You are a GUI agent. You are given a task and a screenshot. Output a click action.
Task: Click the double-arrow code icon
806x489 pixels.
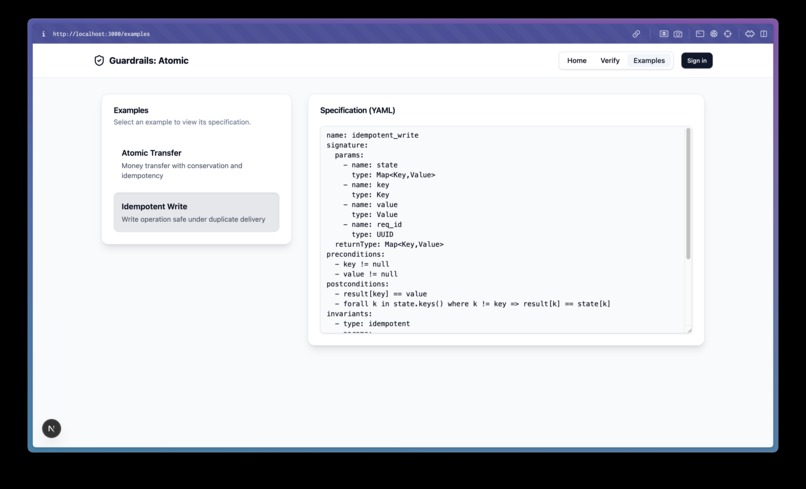(x=749, y=34)
